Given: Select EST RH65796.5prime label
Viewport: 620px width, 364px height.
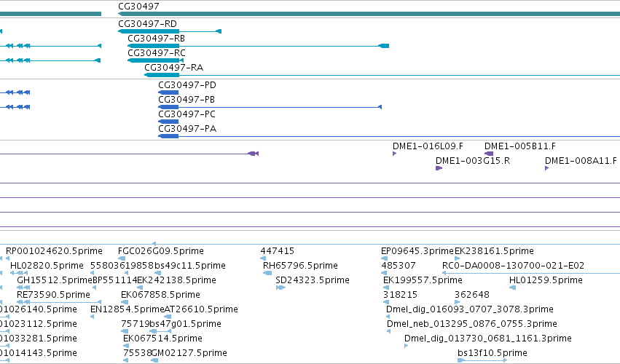Looking at the screenshot, I should pyautogui.click(x=300, y=266).
